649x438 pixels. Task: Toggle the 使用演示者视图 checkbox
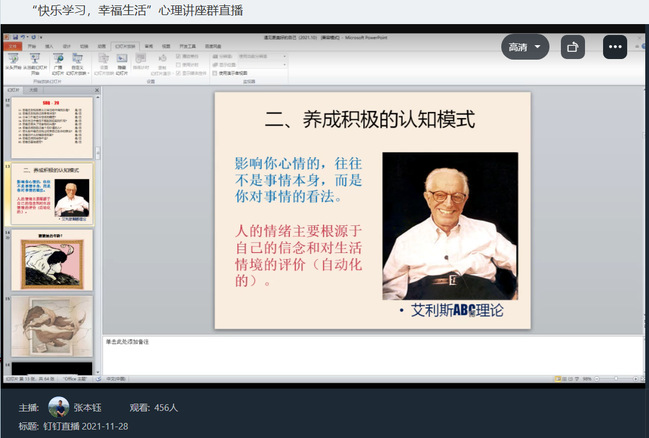coord(214,73)
